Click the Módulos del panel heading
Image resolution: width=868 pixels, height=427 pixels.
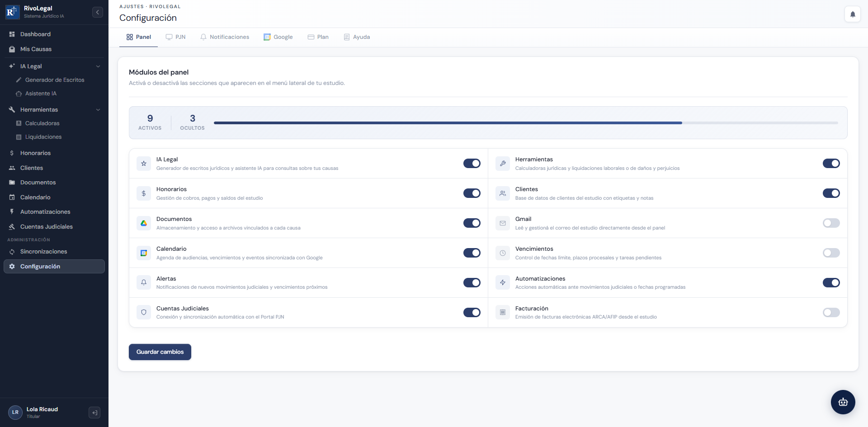pyautogui.click(x=159, y=72)
